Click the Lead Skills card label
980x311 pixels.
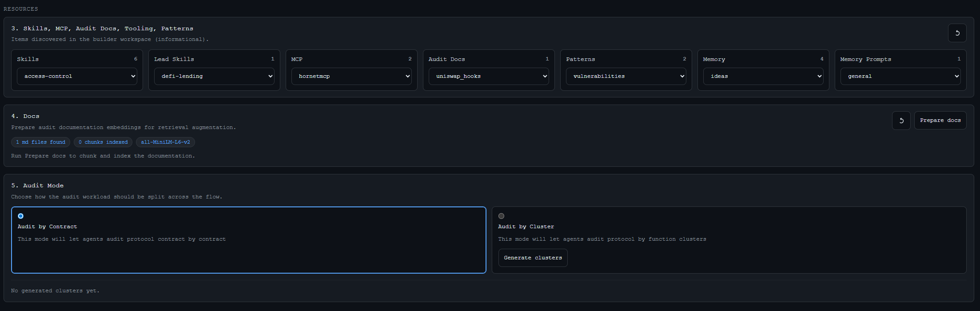174,59
